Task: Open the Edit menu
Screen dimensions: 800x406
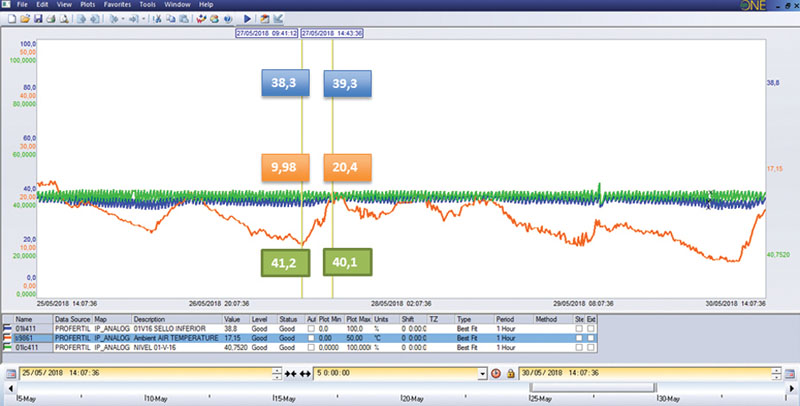Action: pos(42,5)
